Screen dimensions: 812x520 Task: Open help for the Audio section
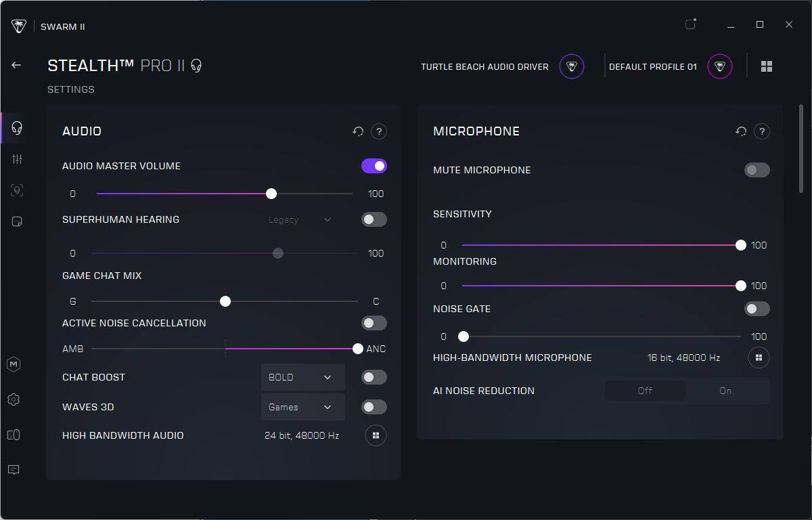point(379,131)
